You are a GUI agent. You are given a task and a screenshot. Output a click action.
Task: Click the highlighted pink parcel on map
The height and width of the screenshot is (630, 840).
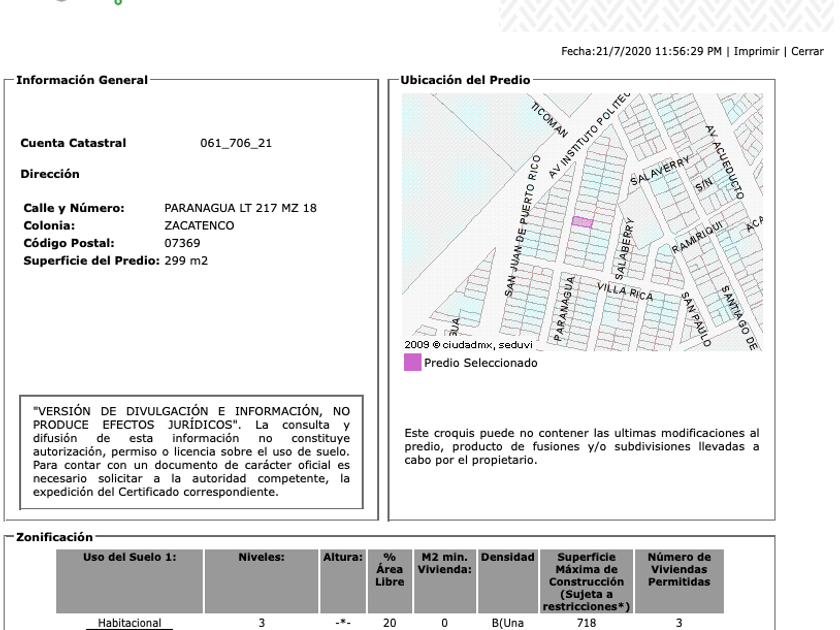pyautogui.click(x=582, y=222)
